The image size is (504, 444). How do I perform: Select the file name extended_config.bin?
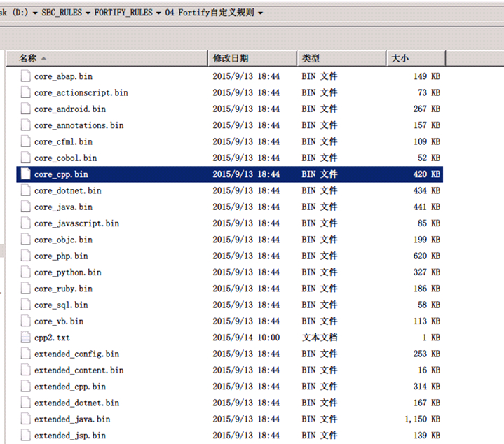pyautogui.click(x=76, y=354)
